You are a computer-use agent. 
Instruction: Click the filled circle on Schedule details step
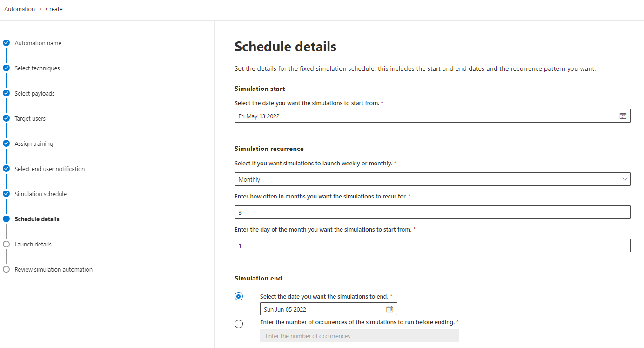point(6,218)
